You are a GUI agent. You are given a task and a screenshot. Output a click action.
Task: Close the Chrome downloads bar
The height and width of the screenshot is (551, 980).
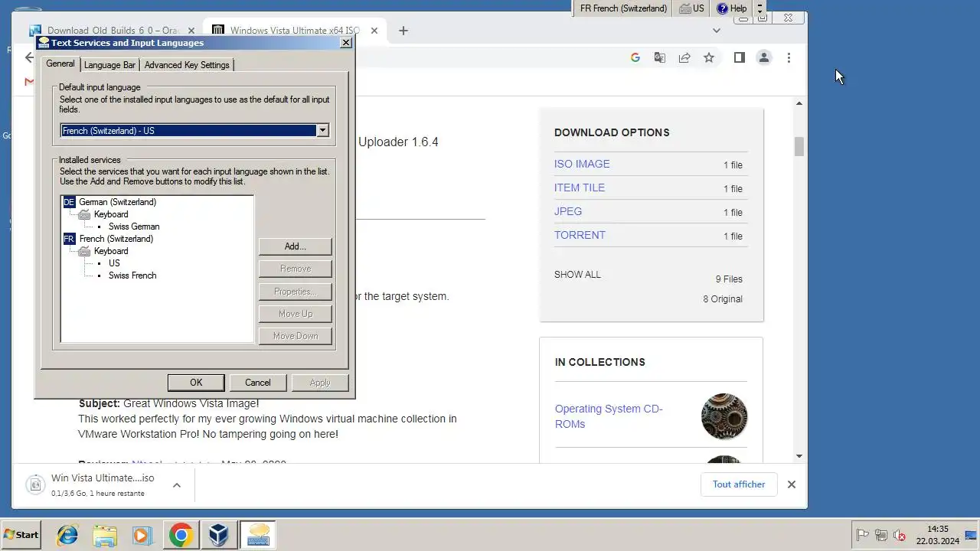[x=792, y=484]
